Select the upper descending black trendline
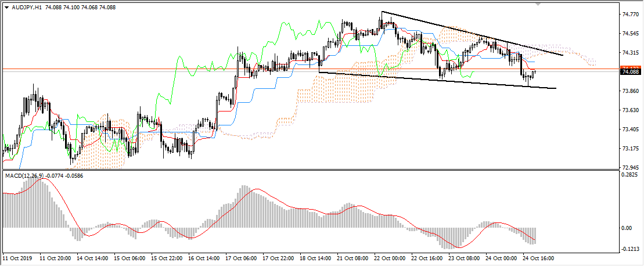644x266 pixels. click(472, 34)
